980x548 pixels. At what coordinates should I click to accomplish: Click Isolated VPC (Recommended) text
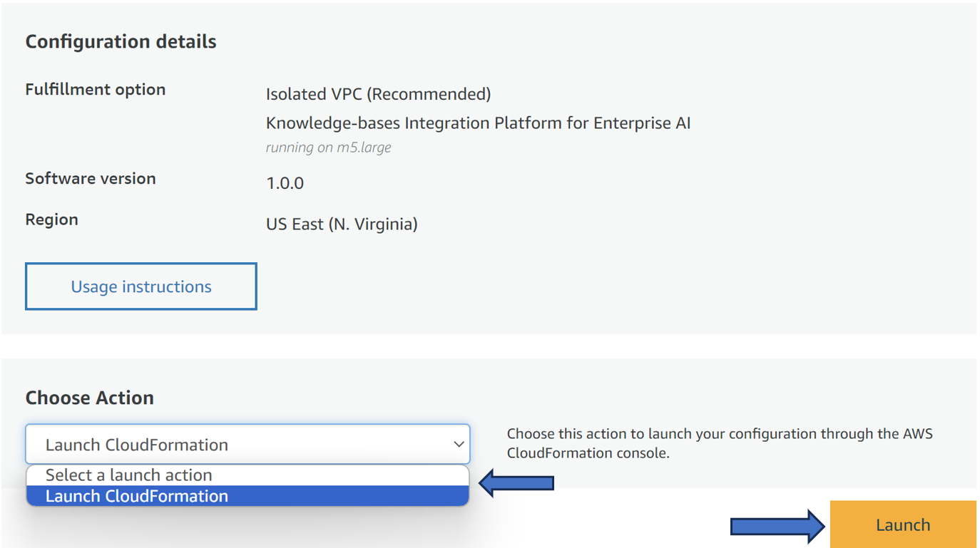coord(378,94)
